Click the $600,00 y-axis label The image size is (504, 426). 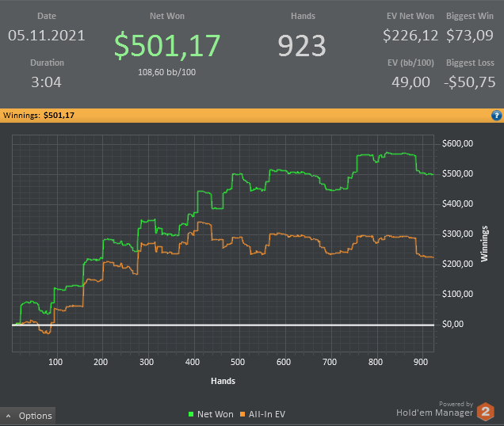457,143
